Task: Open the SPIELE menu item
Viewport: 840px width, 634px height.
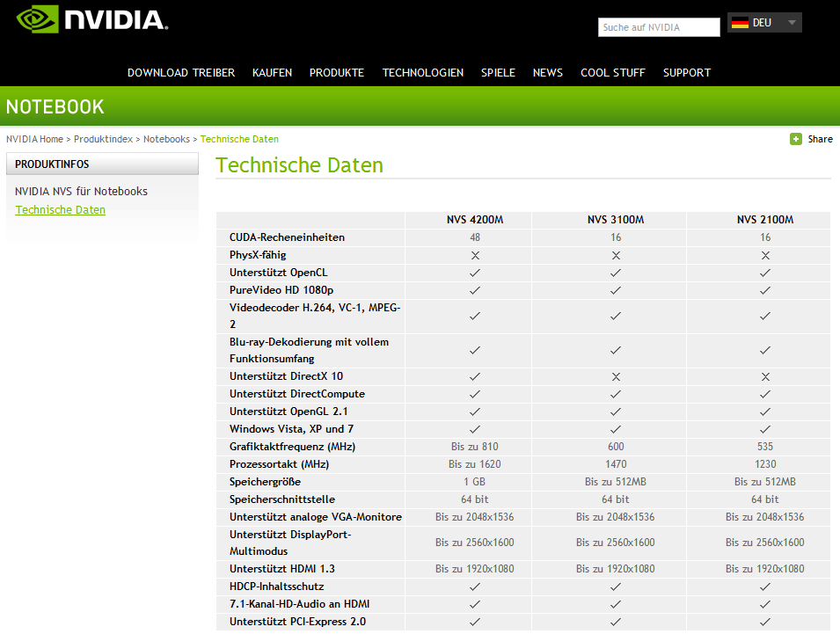Action: 498,73
